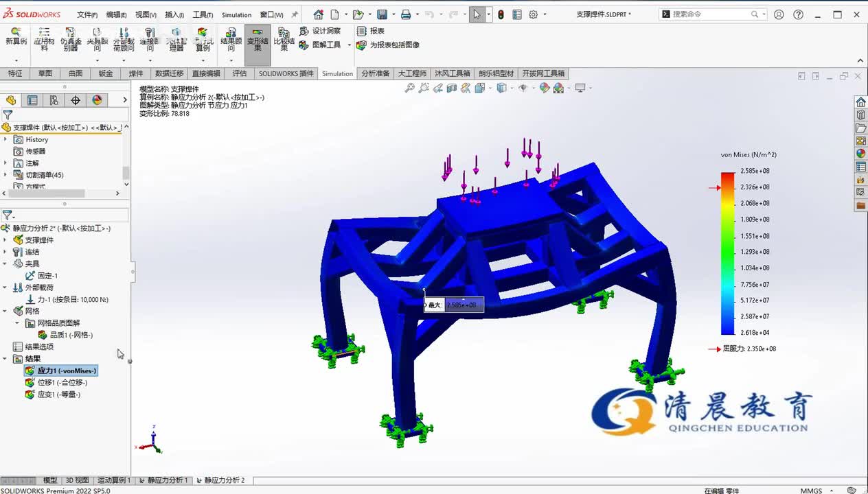Click the Save icon in title toolbar

(382, 14)
